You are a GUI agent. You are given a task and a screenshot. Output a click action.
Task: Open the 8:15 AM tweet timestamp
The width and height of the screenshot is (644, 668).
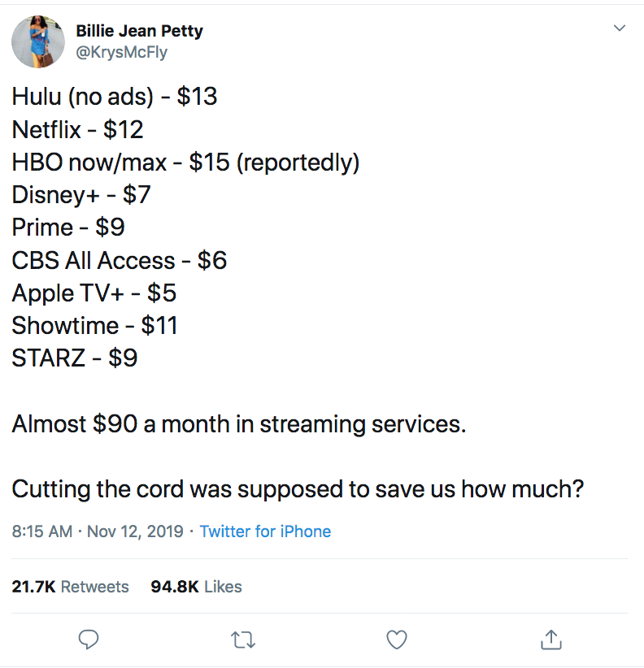click(x=41, y=531)
